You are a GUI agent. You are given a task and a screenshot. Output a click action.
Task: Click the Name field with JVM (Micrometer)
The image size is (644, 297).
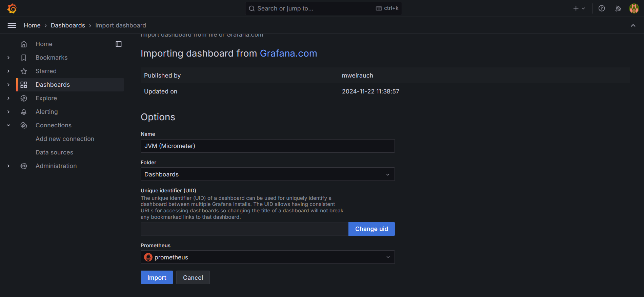pos(267,146)
